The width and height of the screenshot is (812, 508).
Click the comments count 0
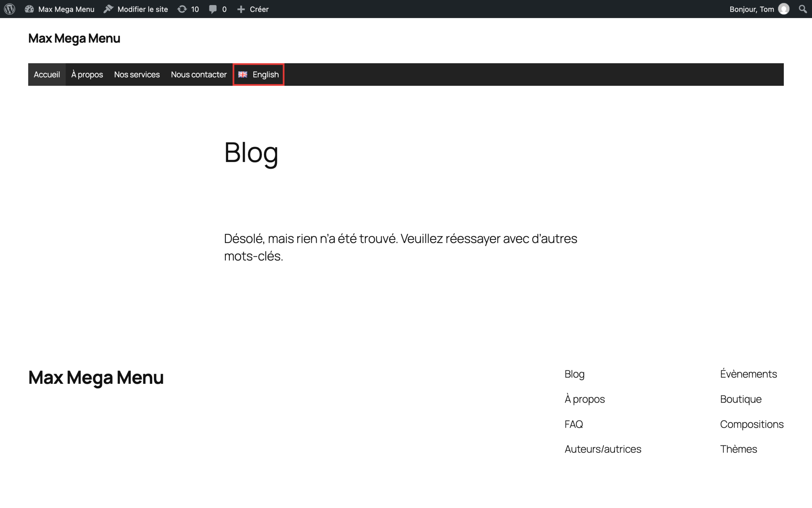[x=225, y=10]
